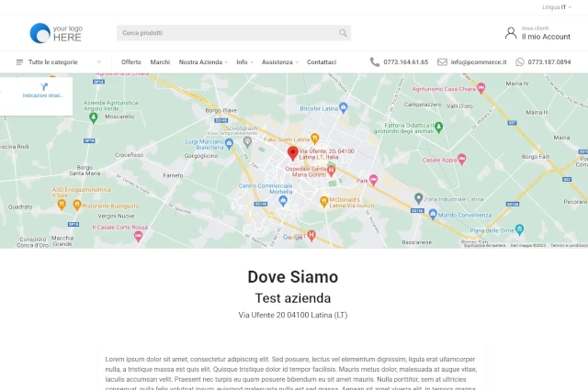Click the directions arrow icon on map
The image size is (588, 390).
[x=44, y=87]
